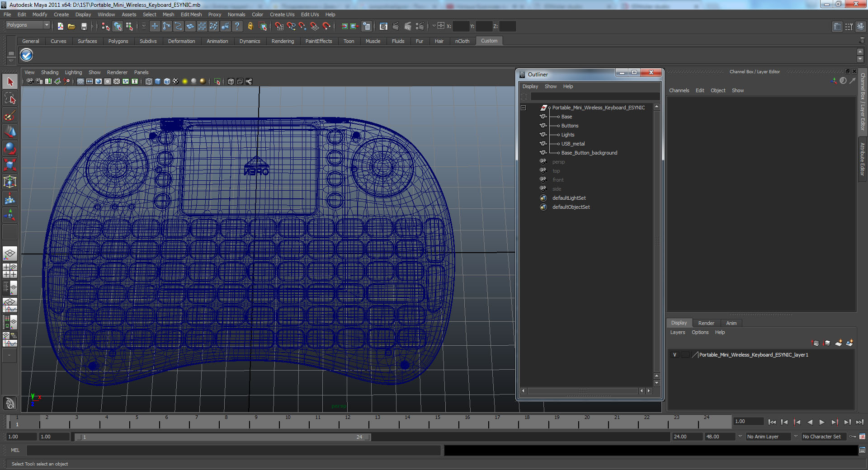Select the arrow Select tool in the toolbox

click(x=10, y=82)
